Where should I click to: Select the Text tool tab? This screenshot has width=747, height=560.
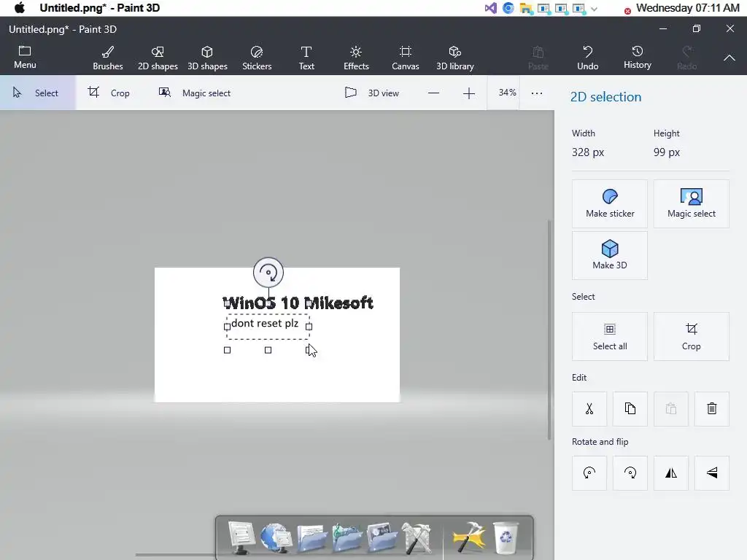tap(306, 58)
